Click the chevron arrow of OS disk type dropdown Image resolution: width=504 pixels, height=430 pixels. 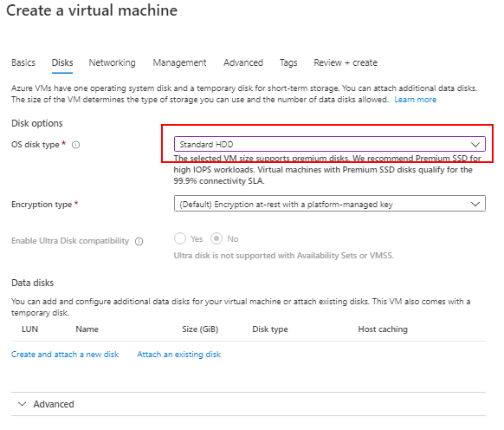(x=475, y=145)
